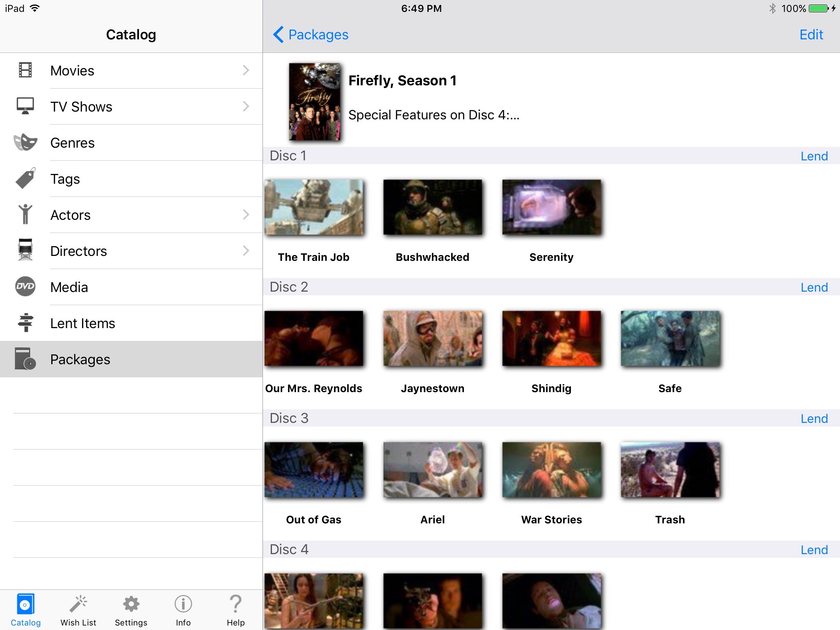Viewport: 840px width, 630px height.
Task: Tap the Disc 2 section header
Action: tap(551, 287)
